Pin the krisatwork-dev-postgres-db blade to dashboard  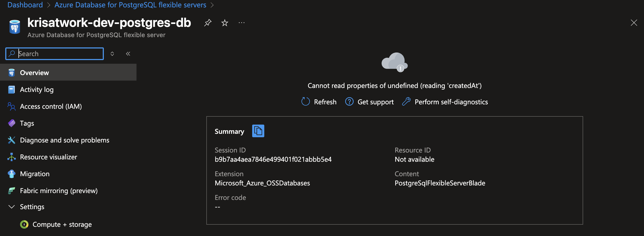pos(208,23)
